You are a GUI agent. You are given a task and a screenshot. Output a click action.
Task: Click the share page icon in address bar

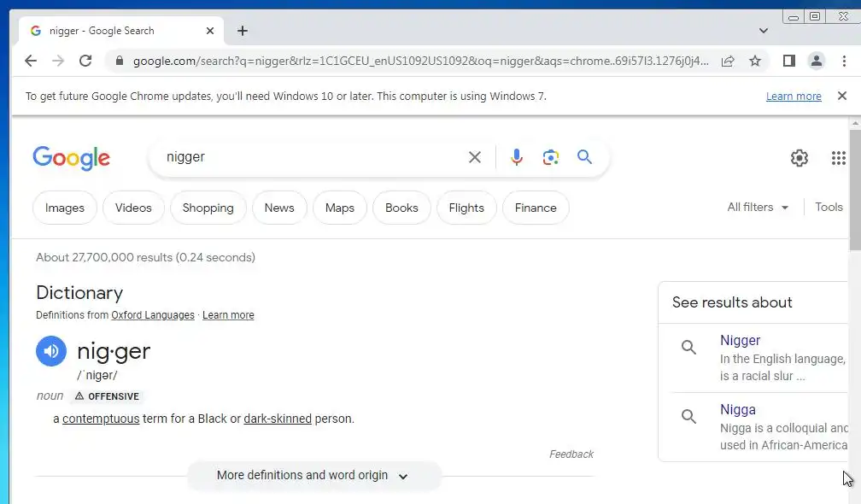[728, 61]
